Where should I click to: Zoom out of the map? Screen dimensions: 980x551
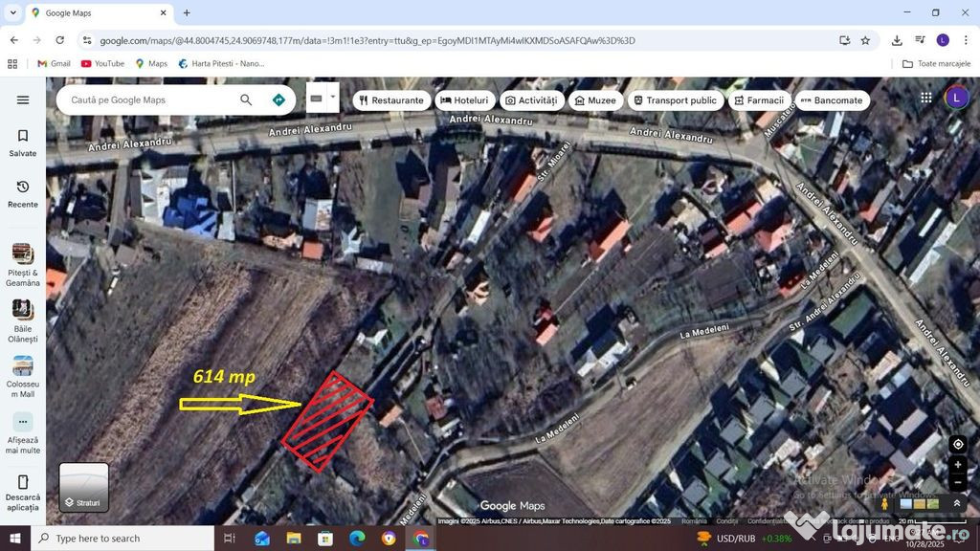pos(958,483)
